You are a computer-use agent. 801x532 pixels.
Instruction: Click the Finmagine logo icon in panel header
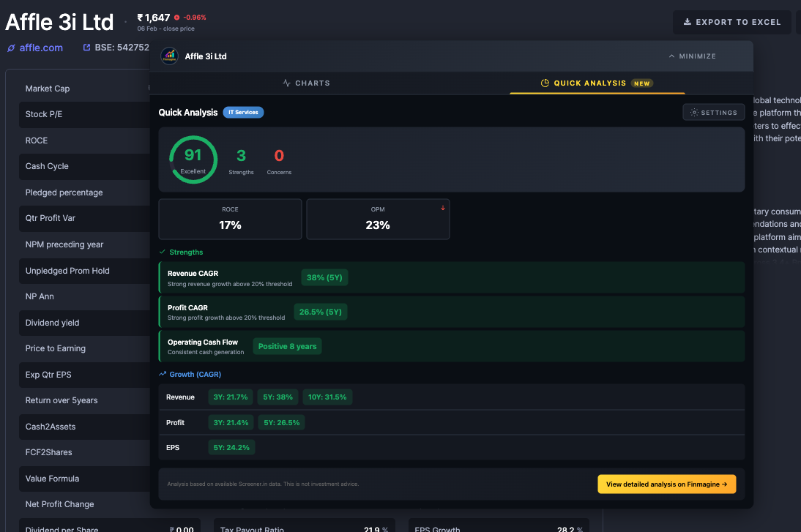[x=169, y=56]
